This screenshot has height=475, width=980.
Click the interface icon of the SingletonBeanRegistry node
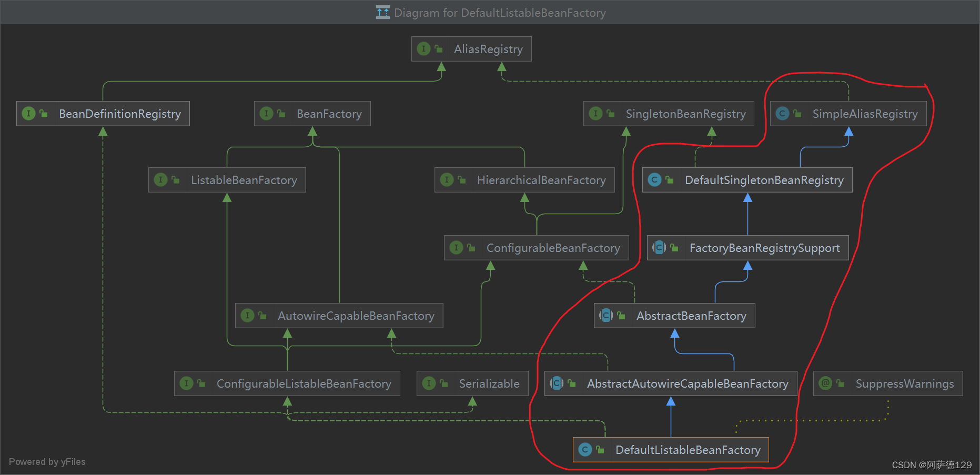click(x=595, y=114)
